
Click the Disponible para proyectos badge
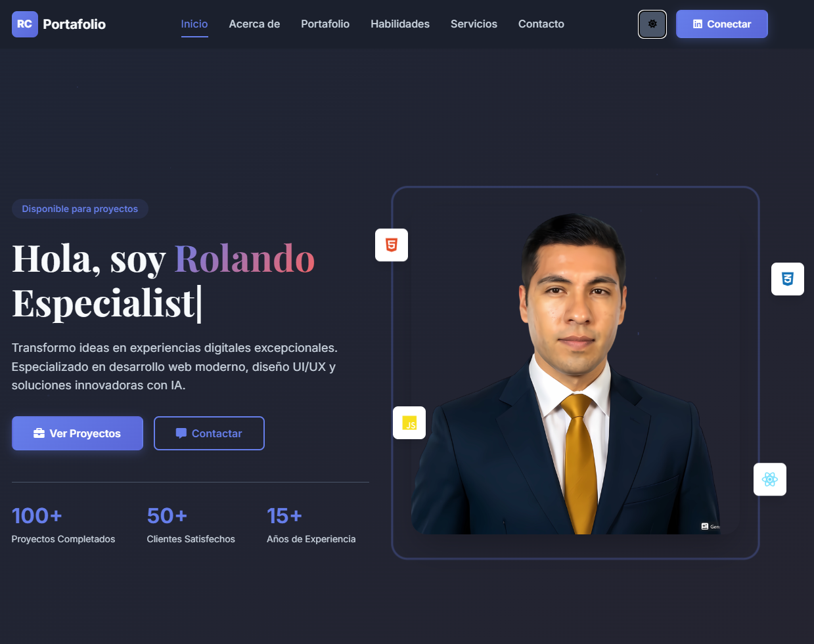click(x=80, y=209)
